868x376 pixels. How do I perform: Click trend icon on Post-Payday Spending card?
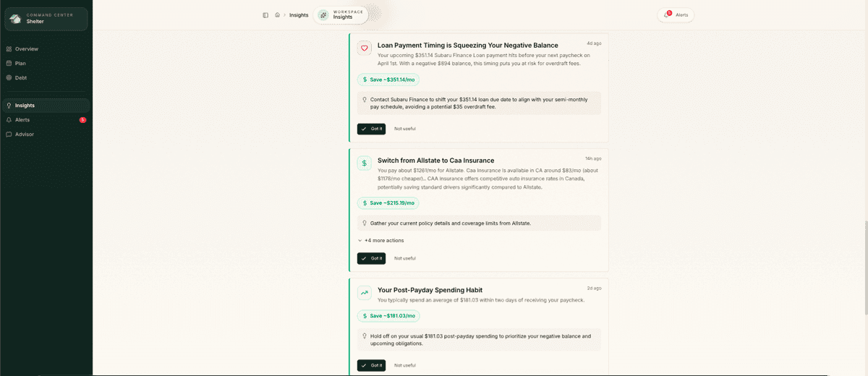click(365, 293)
